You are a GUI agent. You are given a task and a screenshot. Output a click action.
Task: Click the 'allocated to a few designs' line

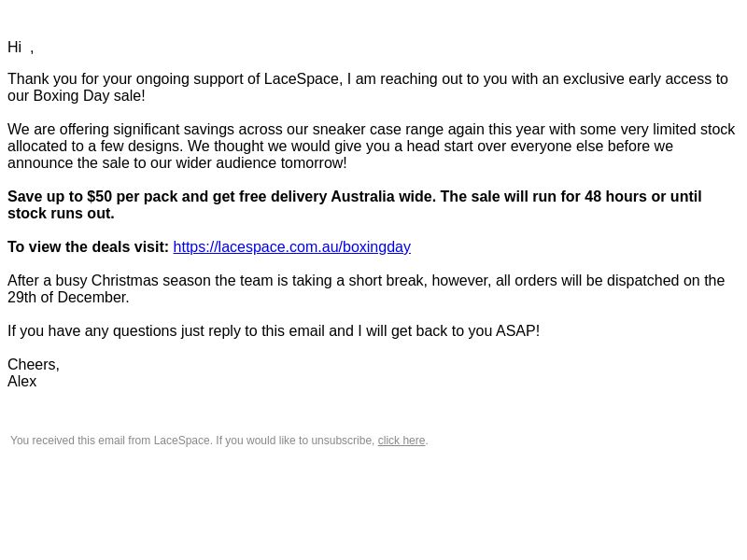pos(340,147)
